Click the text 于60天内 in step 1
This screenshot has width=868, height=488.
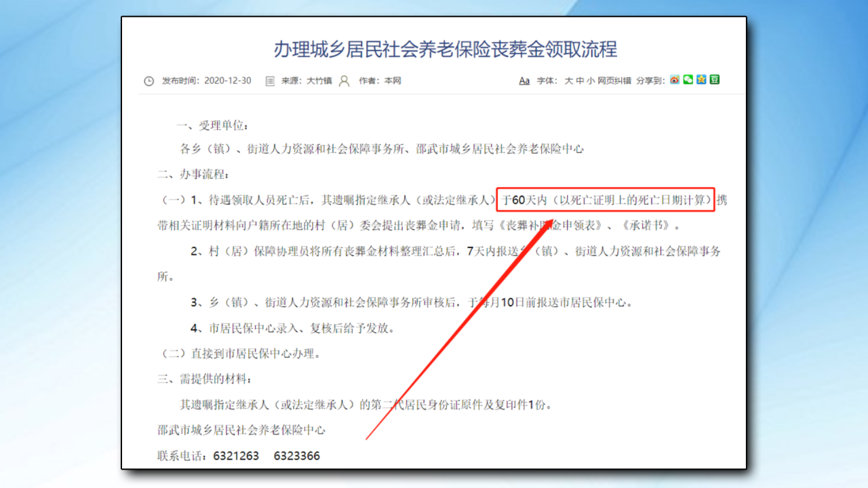tap(524, 200)
